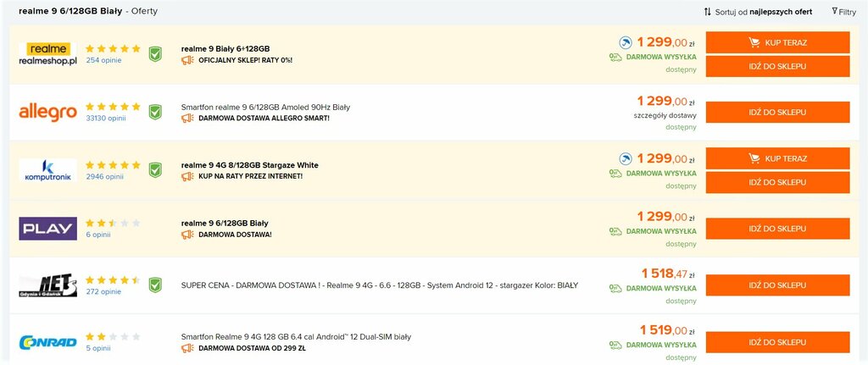
Task: Open '2946 opinii' reviews link
Action: 104,176
